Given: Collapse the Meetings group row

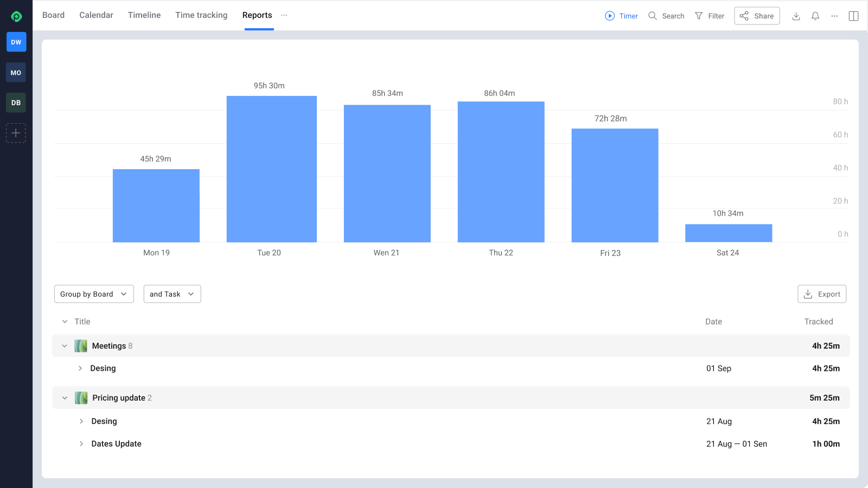Looking at the screenshot, I should 65,345.
